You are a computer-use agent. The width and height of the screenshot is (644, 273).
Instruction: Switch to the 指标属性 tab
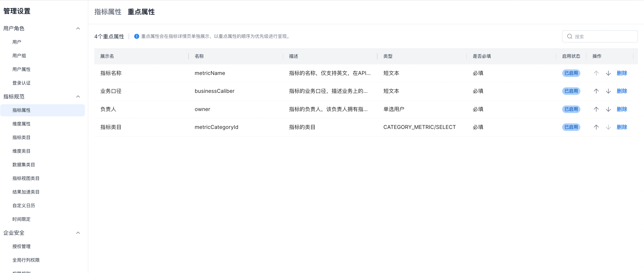tap(108, 12)
